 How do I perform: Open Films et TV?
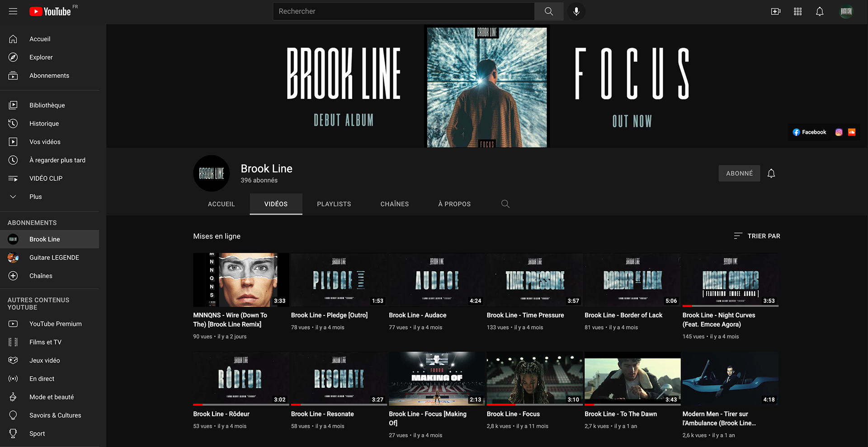[x=50, y=342]
